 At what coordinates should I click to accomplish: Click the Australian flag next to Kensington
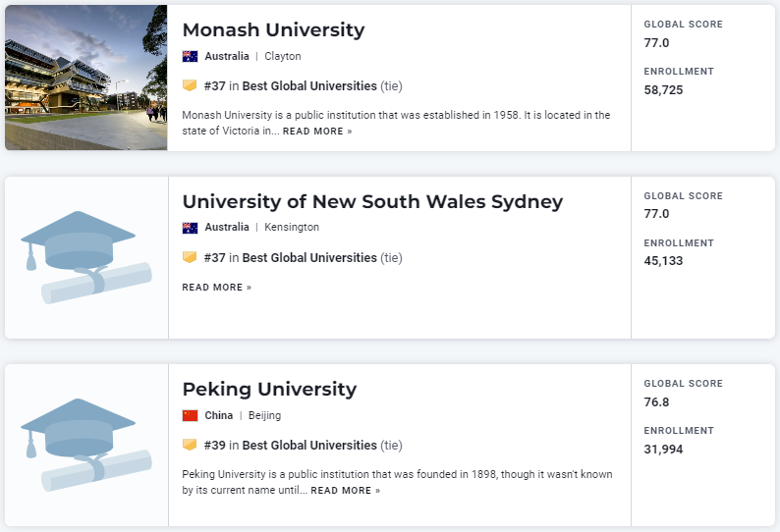(x=190, y=228)
